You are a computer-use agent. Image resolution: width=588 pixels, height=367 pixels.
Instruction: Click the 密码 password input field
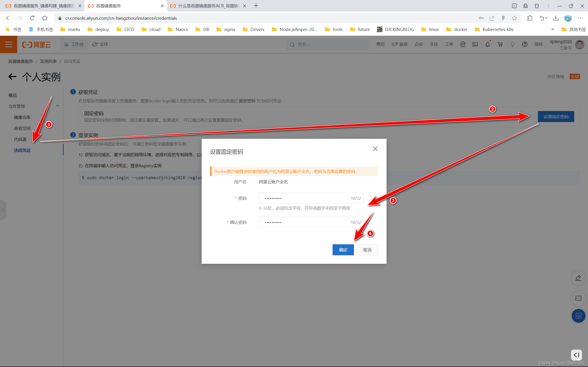[x=304, y=198]
